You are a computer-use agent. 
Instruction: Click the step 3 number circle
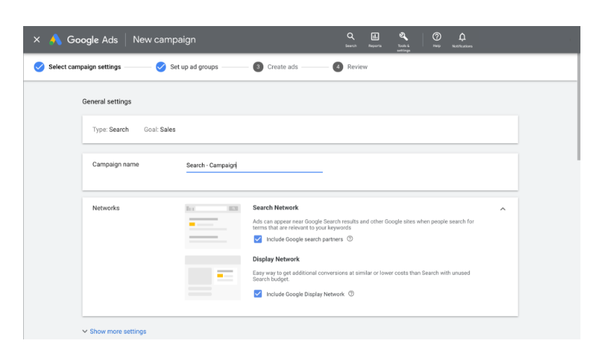258,67
